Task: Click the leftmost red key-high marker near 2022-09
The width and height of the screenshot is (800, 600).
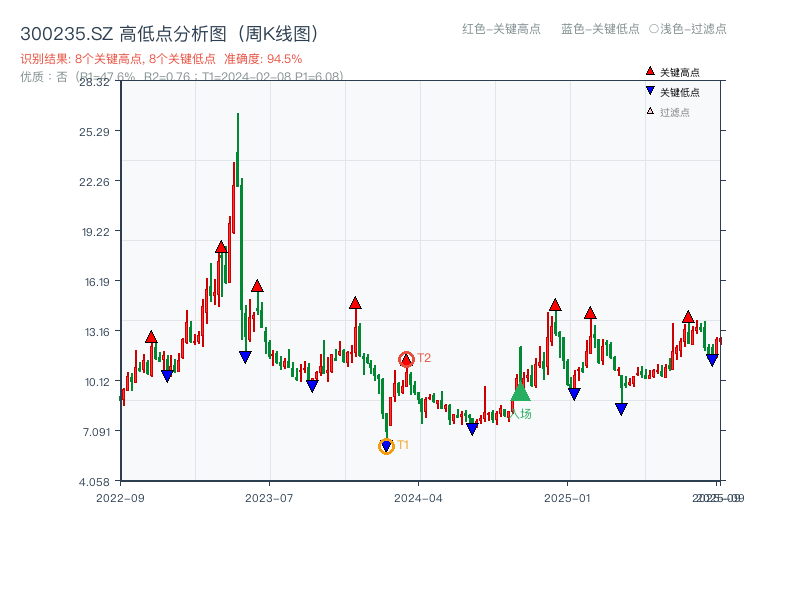Action: point(150,337)
